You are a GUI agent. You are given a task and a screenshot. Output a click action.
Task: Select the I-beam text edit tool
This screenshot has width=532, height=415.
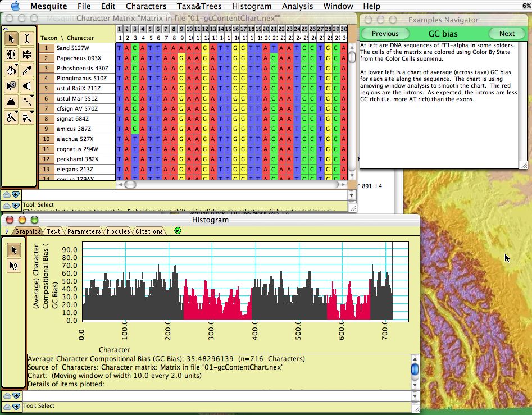pos(27,39)
